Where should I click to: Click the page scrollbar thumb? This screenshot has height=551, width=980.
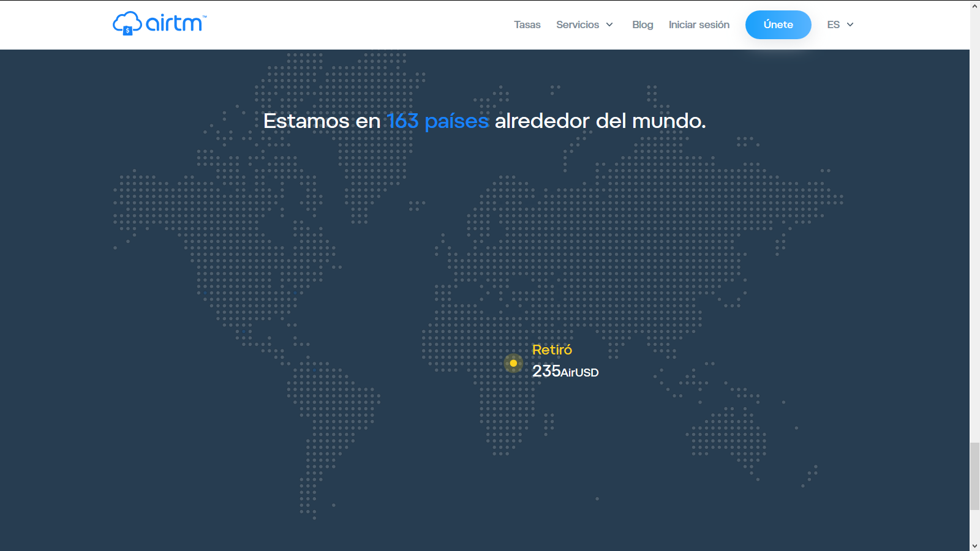tap(974, 476)
